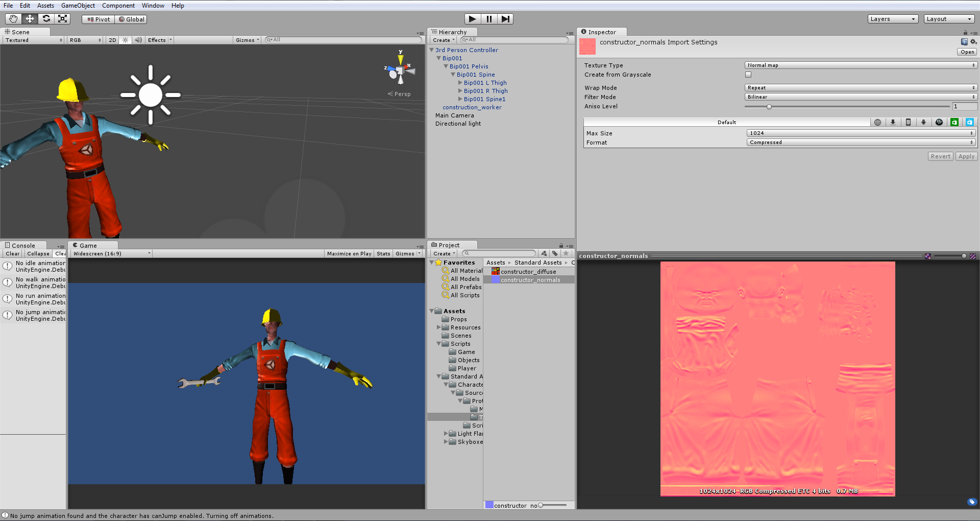The image size is (980, 521).
Task: Click the Step frame button
Action: click(x=505, y=19)
